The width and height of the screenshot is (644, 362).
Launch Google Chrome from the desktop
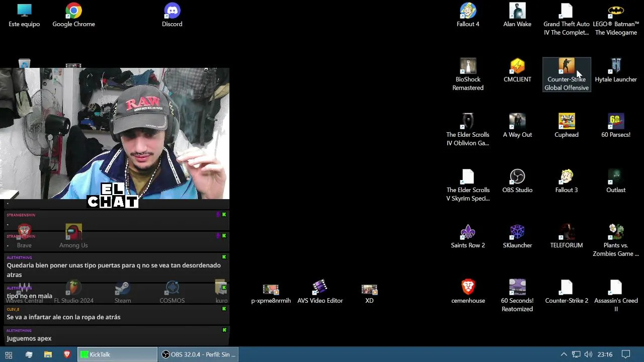tap(73, 16)
